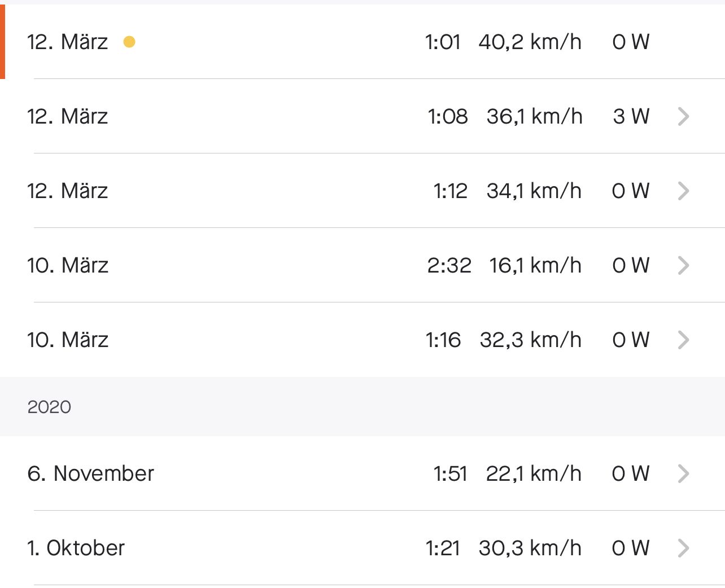The width and height of the screenshot is (725, 588).
Task: Open chevron for 1:12 34,1 km/h effort
Action: [x=683, y=191]
